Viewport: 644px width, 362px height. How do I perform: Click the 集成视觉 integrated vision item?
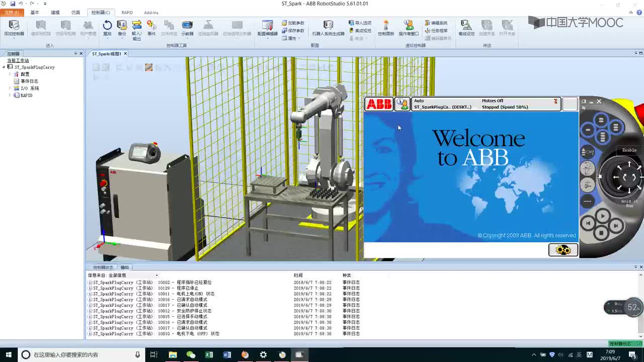360,31
